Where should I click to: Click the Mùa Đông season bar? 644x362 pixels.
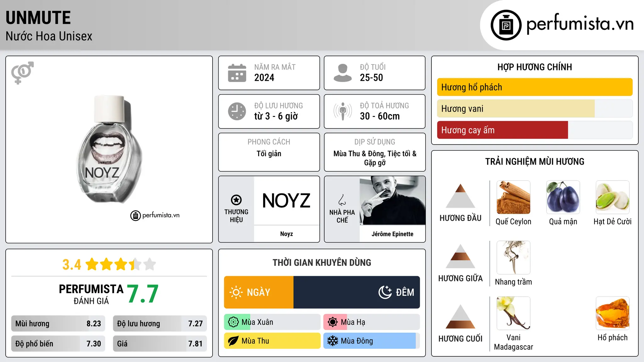point(371,341)
